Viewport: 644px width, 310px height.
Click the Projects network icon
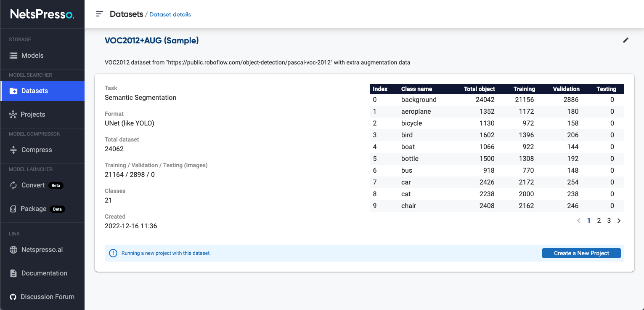click(13, 115)
